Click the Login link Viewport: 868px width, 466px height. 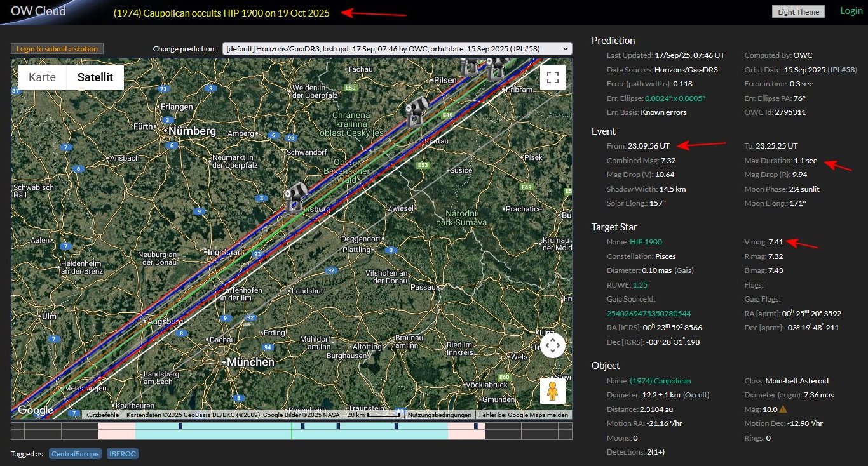(851, 11)
